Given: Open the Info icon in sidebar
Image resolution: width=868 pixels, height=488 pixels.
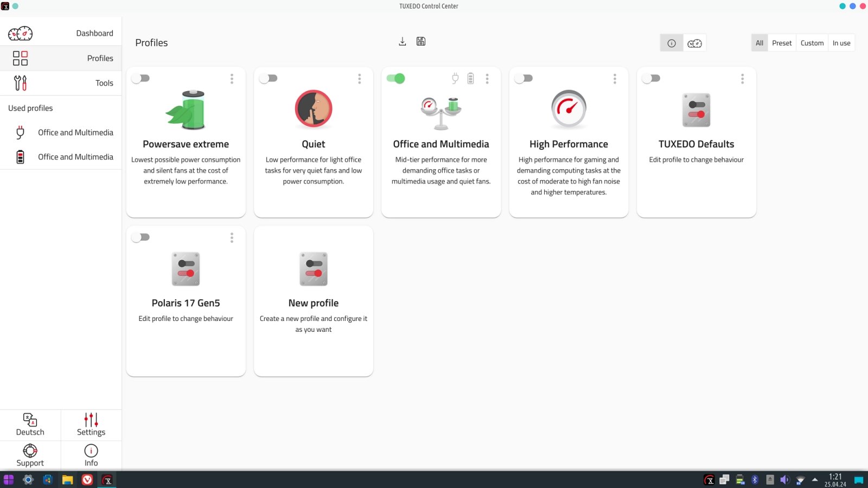Looking at the screenshot, I should pyautogui.click(x=91, y=455).
